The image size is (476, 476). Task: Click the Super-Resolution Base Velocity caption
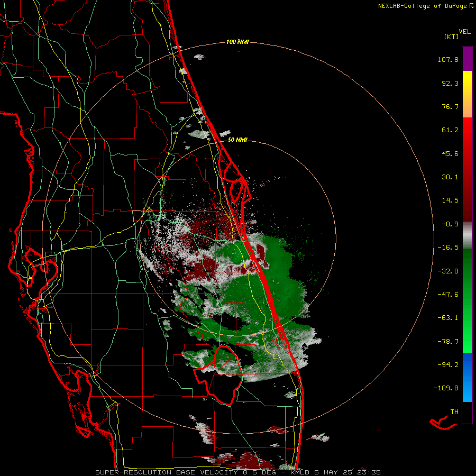click(238, 472)
